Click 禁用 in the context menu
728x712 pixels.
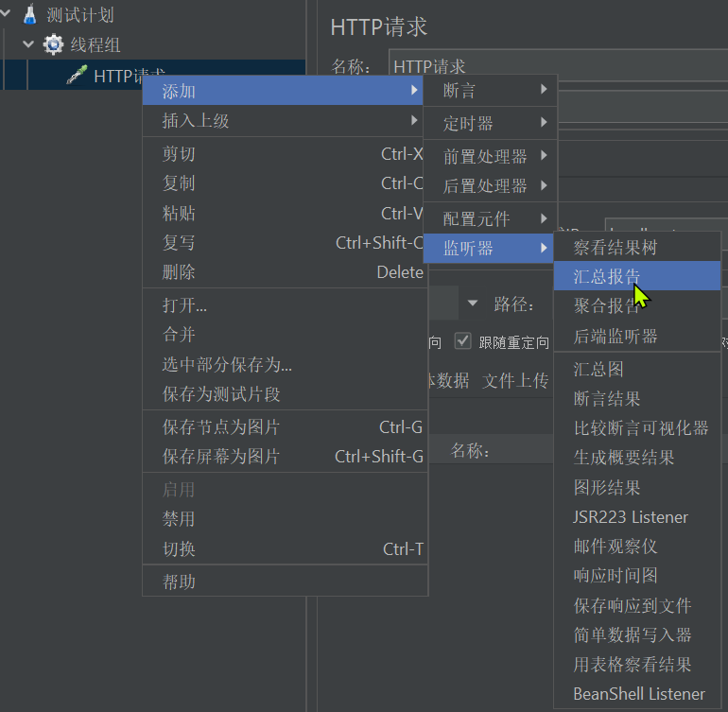tap(286, 519)
